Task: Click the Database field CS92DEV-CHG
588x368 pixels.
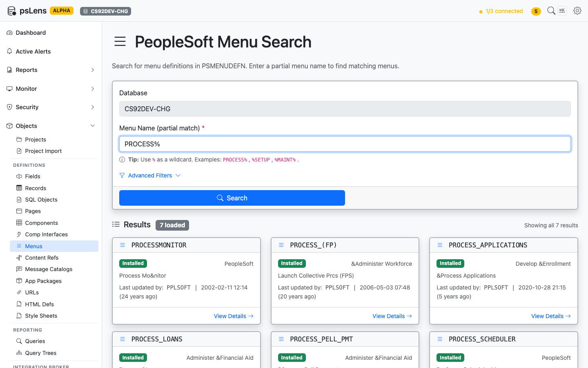Action: [x=345, y=109]
